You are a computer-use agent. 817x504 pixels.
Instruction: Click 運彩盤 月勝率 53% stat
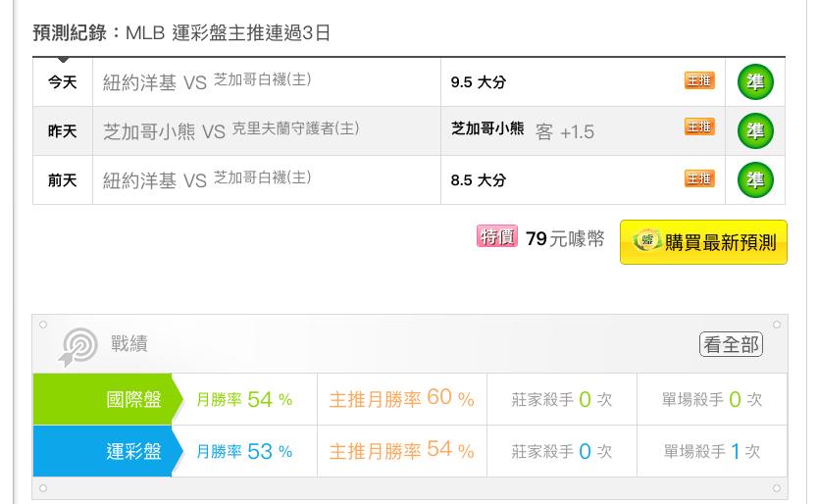[x=244, y=451]
